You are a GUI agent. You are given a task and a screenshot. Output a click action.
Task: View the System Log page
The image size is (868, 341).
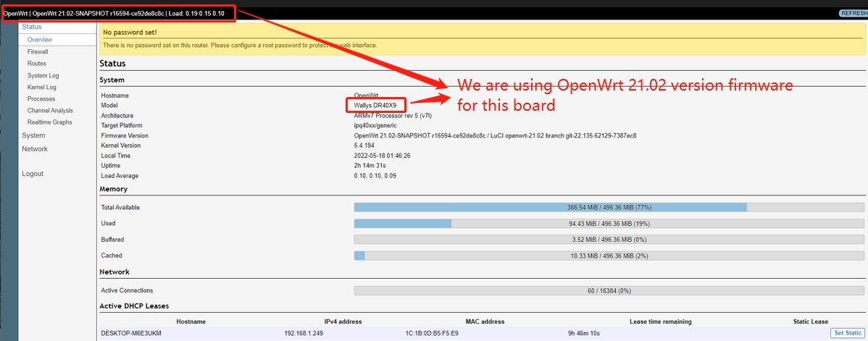[43, 75]
